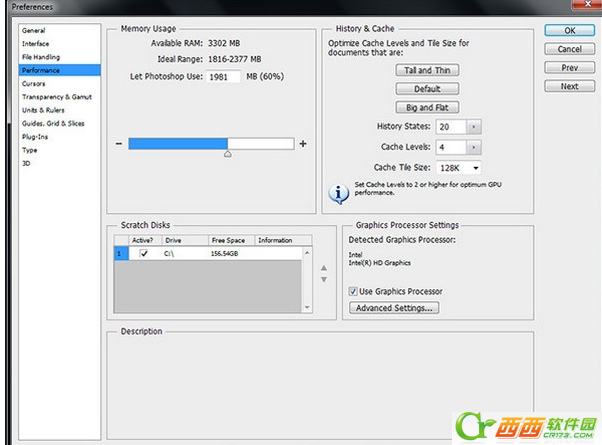Click the blue info icon in History & Cache

(x=338, y=193)
